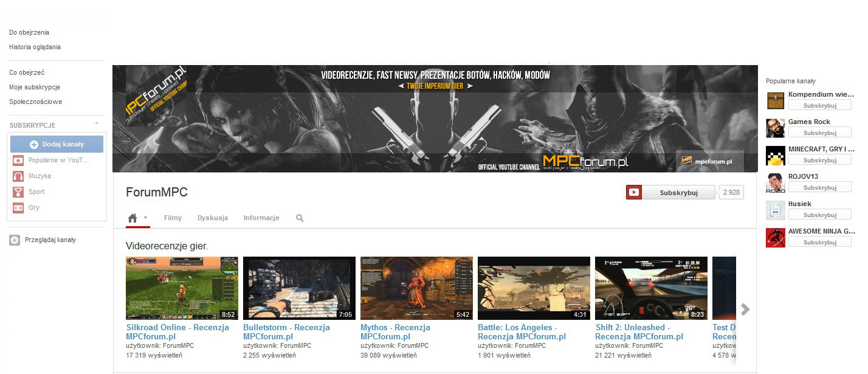Open Do obejrzenia in the sidebar
This screenshot has height=374, width=868.
pyautogui.click(x=29, y=32)
